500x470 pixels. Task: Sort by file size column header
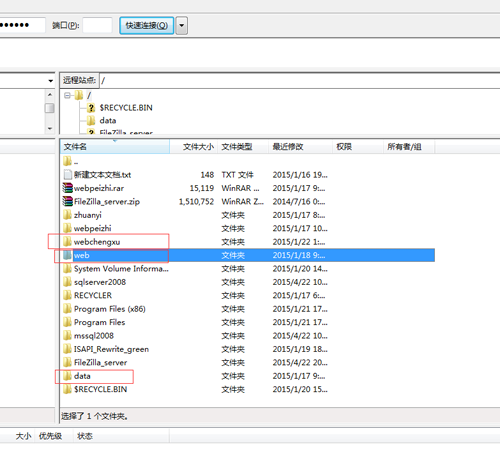[194, 147]
